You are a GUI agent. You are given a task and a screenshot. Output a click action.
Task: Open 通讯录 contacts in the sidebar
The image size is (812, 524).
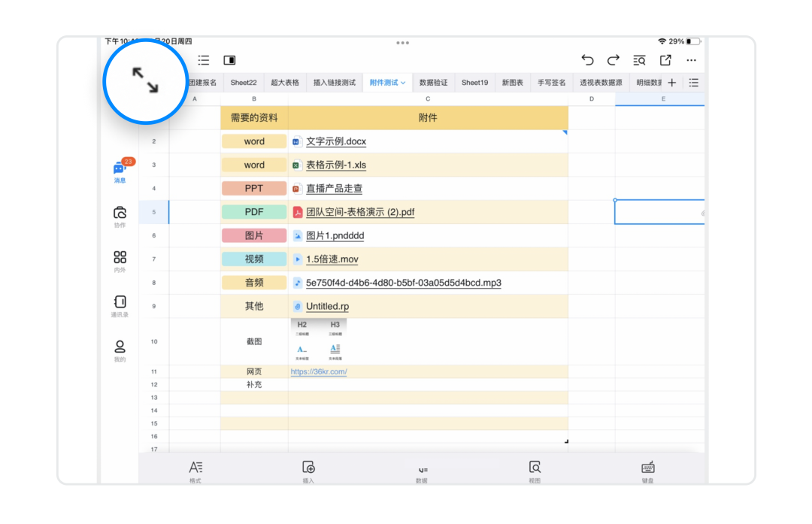point(120,305)
